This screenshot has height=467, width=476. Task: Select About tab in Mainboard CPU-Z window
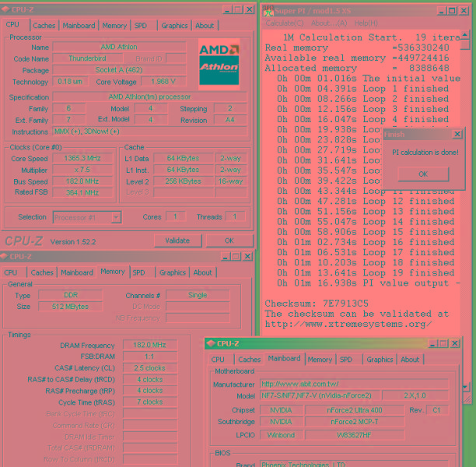tap(410, 360)
